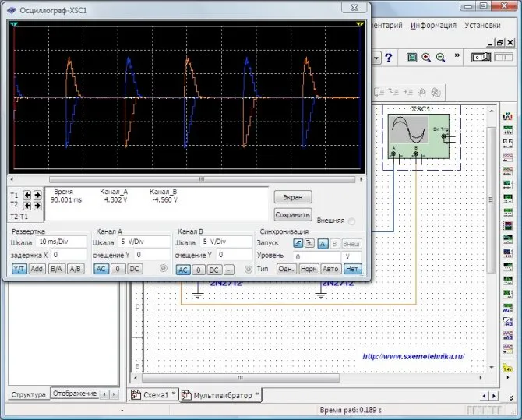
Task: Click the sheet tabs scroll right arrow
Action: [x=494, y=396]
